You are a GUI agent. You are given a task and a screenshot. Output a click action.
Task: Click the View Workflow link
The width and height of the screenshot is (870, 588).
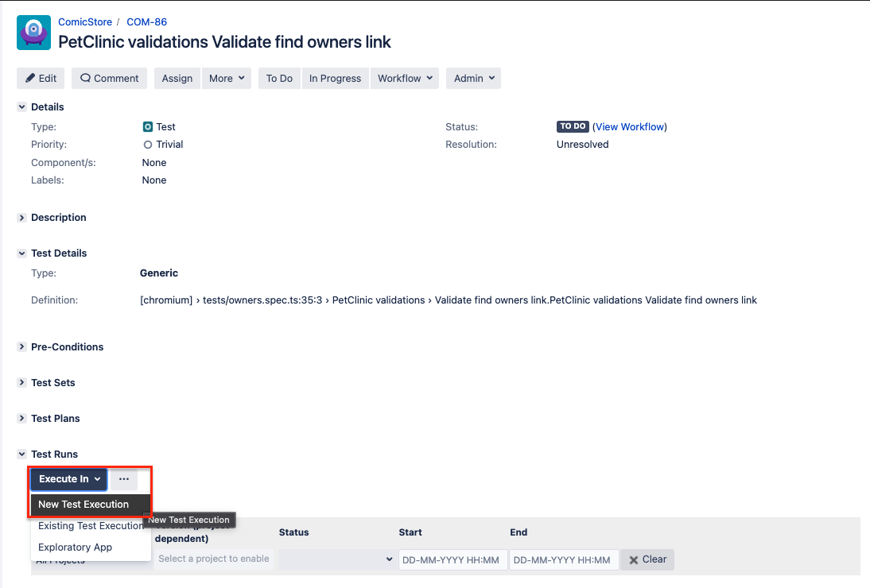click(x=630, y=127)
